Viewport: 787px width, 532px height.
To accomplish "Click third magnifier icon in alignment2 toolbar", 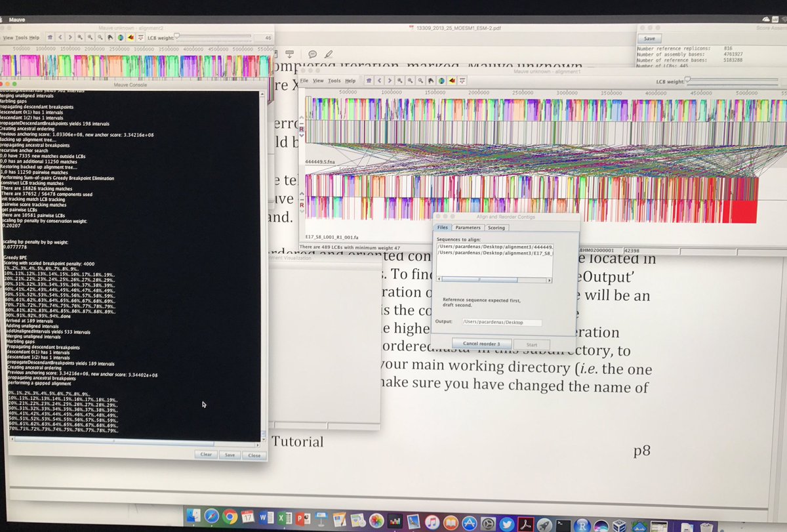I will point(100,37).
